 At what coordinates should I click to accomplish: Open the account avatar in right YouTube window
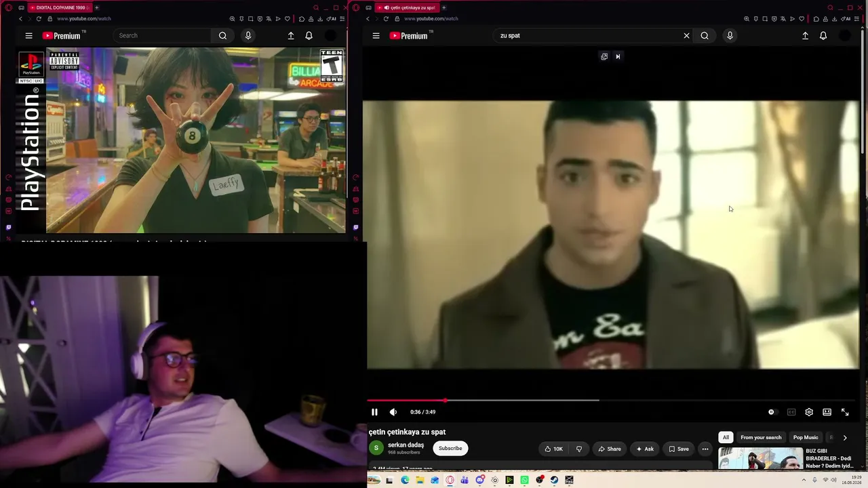point(845,36)
